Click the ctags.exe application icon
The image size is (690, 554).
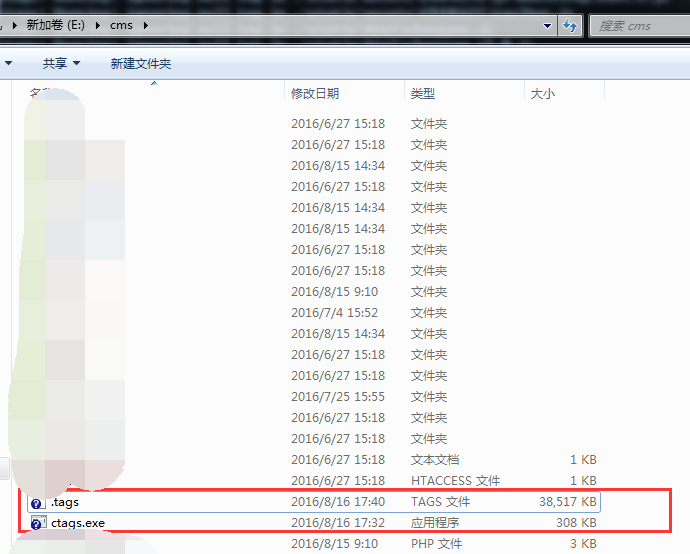[x=37, y=523]
